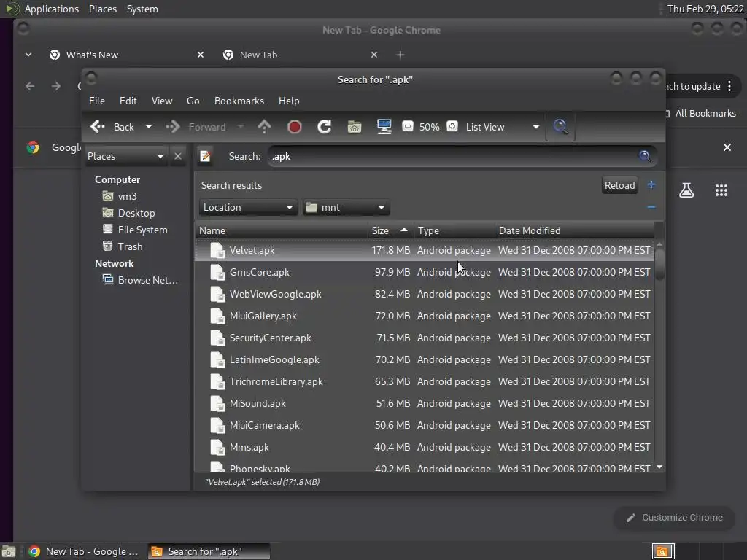Sort by the Date Modified column header
This screenshot has height=560, width=747.
point(574,230)
